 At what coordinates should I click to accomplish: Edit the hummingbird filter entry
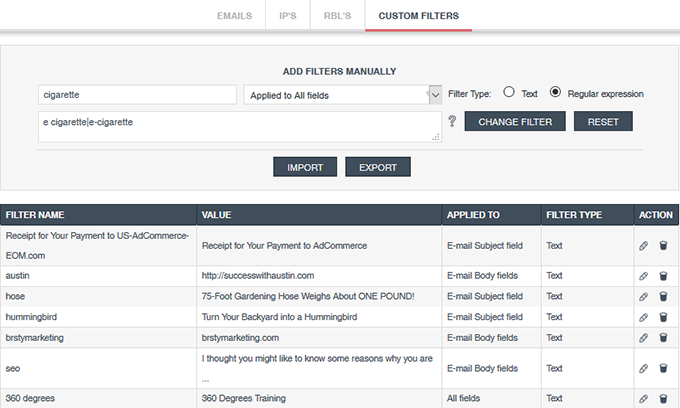click(643, 317)
